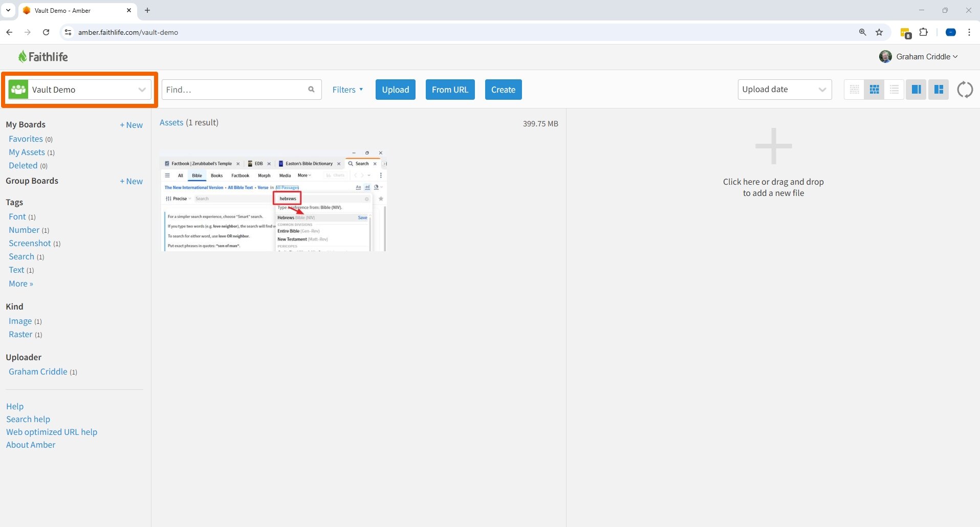
Task: Click the green Vault Demo group icon
Action: click(18, 90)
